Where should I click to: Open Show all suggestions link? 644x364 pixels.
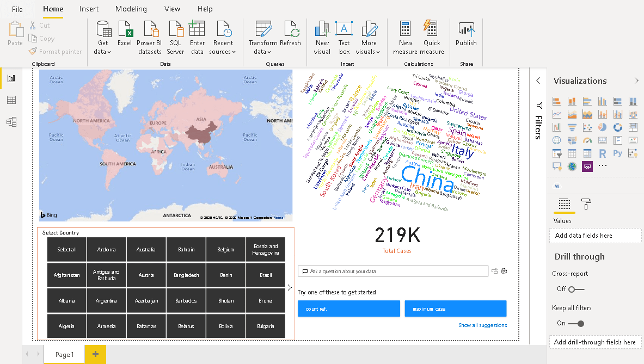point(482,325)
